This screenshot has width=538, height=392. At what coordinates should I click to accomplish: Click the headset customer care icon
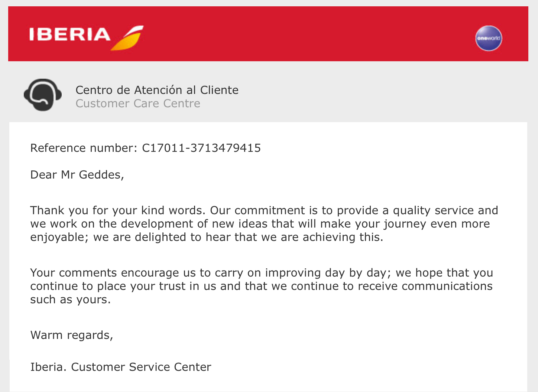43,95
